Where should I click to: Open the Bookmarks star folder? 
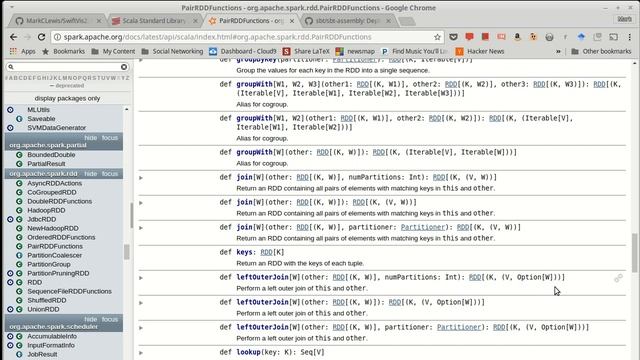(x=64, y=51)
